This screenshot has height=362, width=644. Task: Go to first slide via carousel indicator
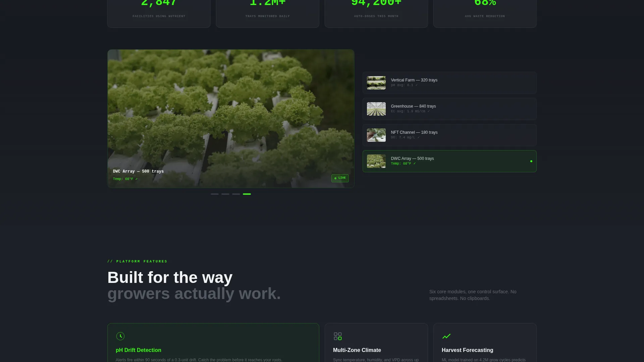tap(215, 194)
